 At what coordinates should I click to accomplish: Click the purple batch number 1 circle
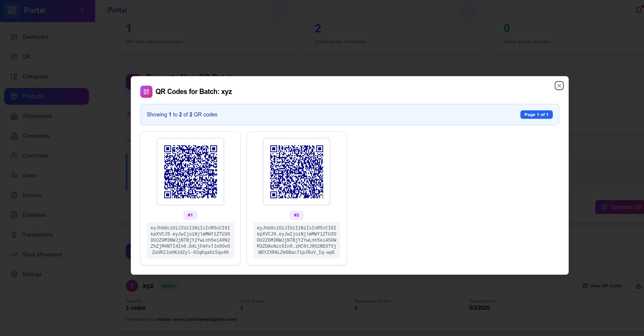point(132,286)
